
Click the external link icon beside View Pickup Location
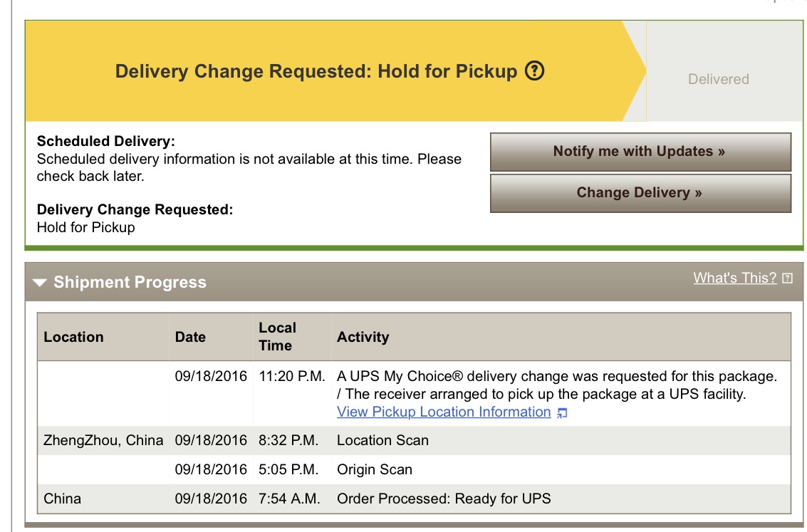click(562, 412)
